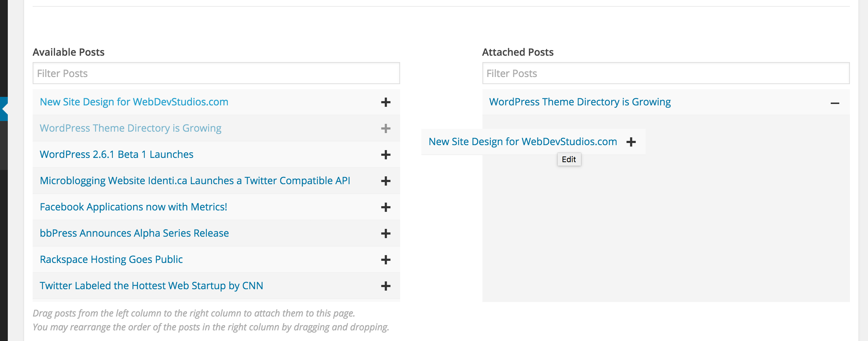Click plus icon for WordPress 2.6.1 Beta 1 Launches
The width and height of the screenshot is (868, 341).
click(386, 155)
